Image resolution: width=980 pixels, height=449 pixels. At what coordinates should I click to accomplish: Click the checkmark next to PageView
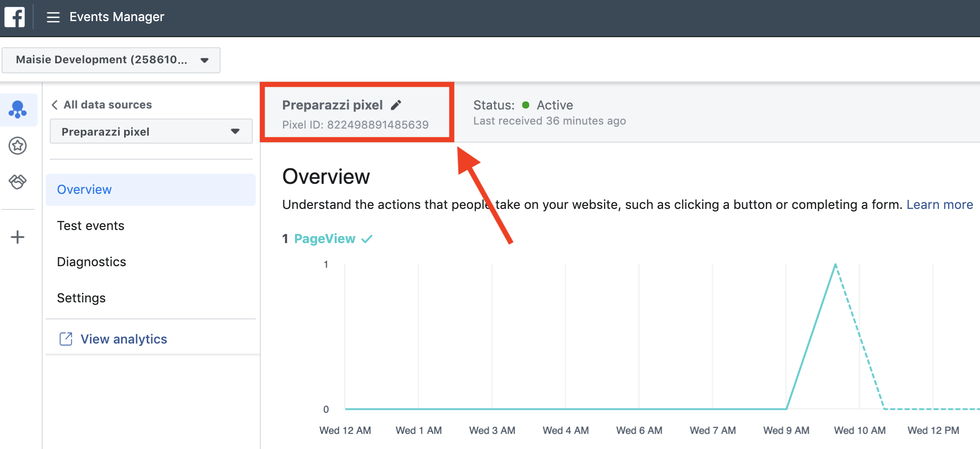pyautogui.click(x=367, y=239)
